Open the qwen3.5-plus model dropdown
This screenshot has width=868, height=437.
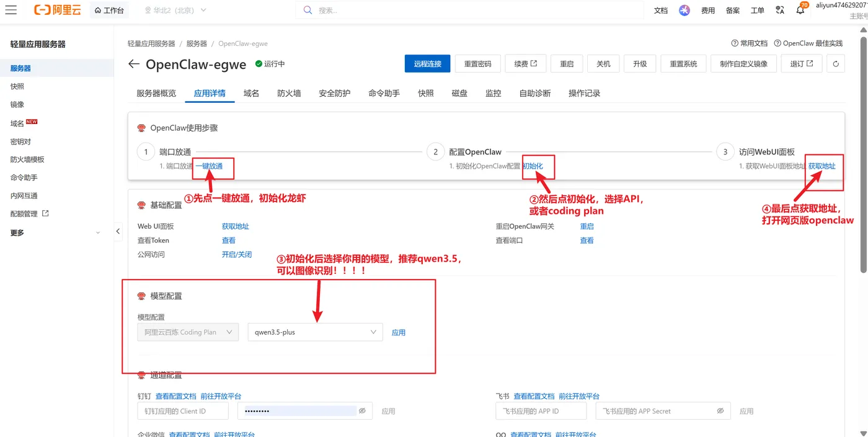click(x=314, y=332)
